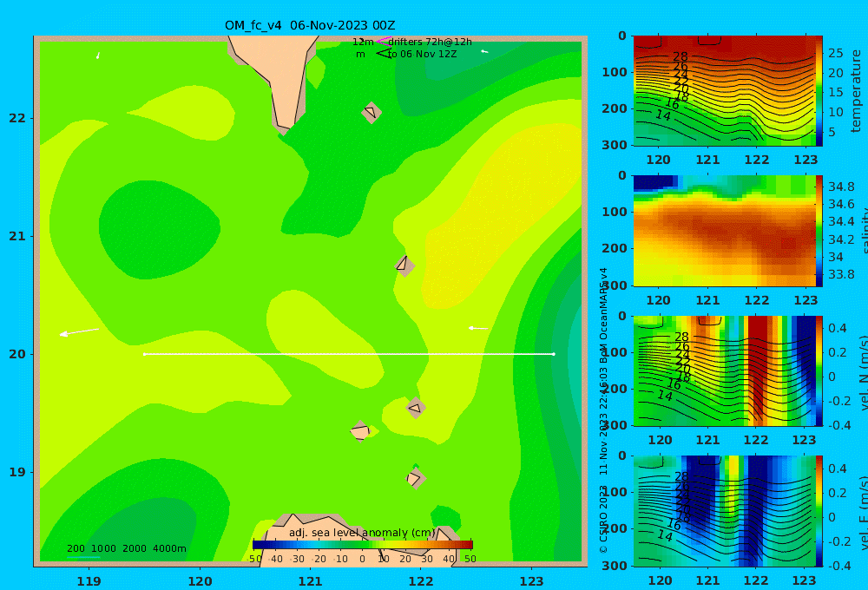The width and height of the screenshot is (868, 590).
Task: Select the salinity depth section panel
Action: coord(724,231)
